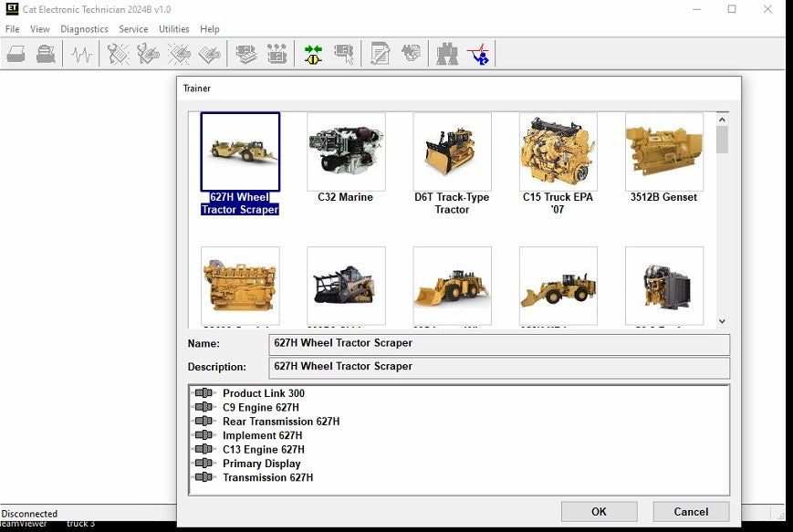Click the Print icon in the toolbar
Viewport: 793px width, 532px height.
click(16, 55)
